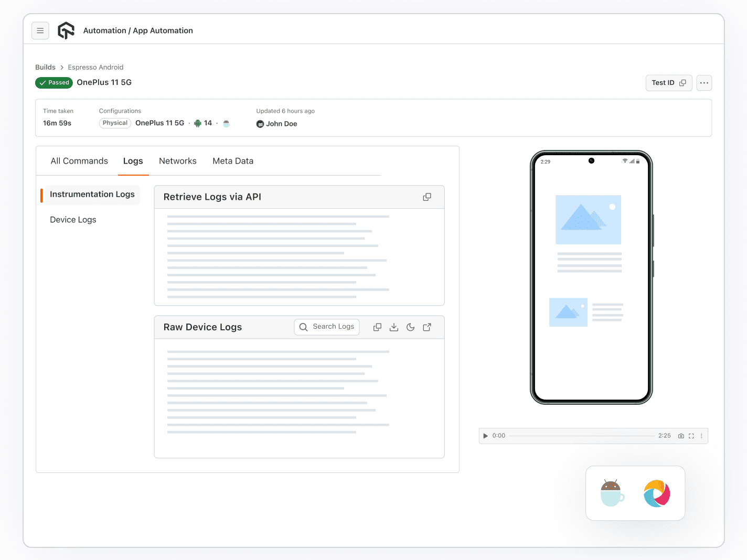Toggle the hamburger menu
Screen dimensions: 747x560
point(40,30)
